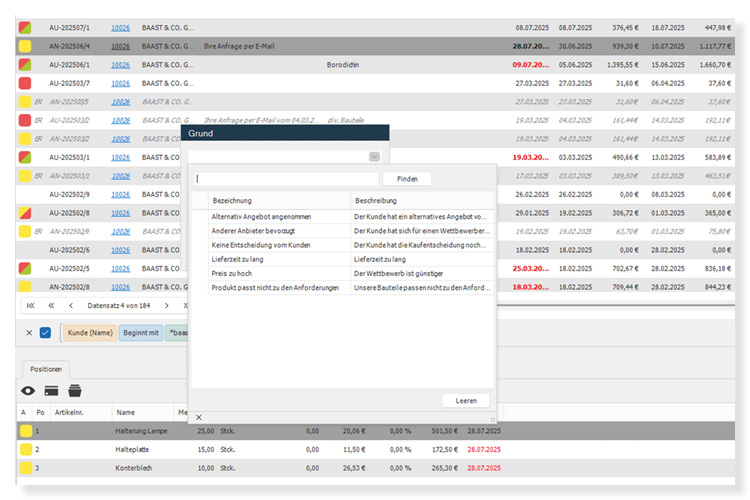Click red-green status icon of AU-202503/1
The width and height of the screenshot is (750, 500).
(x=25, y=157)
